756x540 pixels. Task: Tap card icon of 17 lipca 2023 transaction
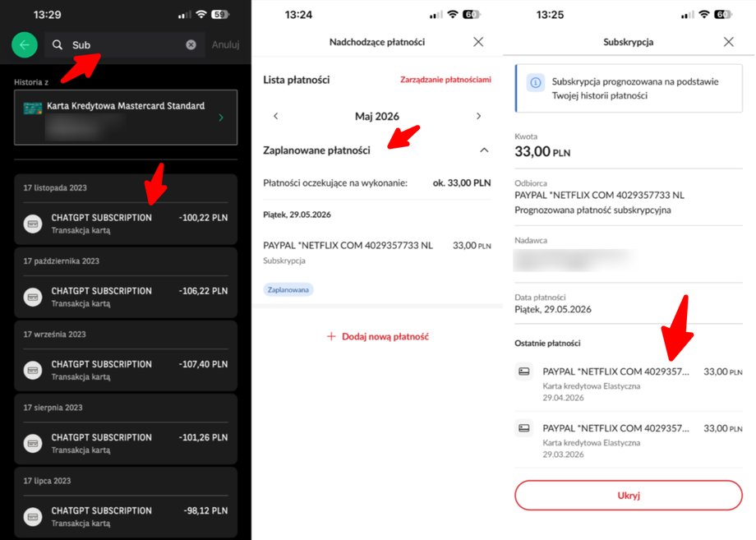coord(33,517)
